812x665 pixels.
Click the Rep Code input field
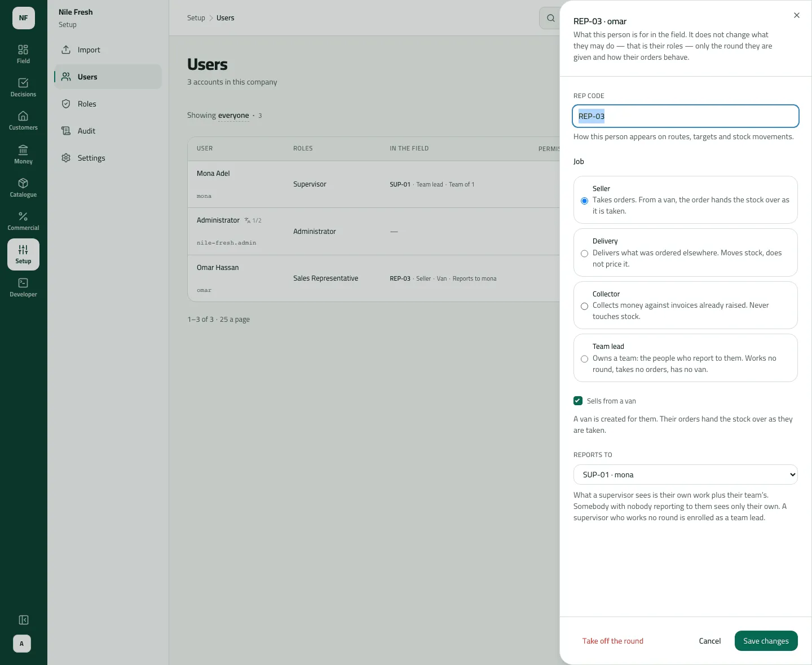pos(686,116)
